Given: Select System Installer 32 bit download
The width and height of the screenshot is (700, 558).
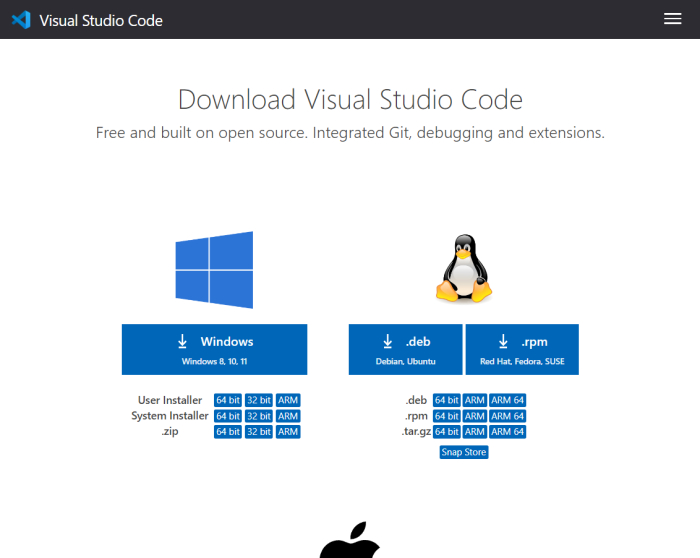Looking at the screenshot, I should click(259, 416).
